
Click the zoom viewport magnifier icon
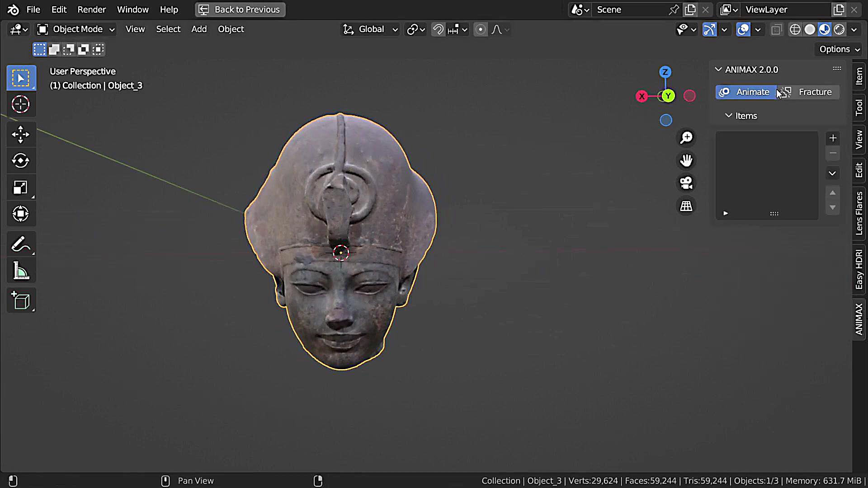tap(686, 137)
